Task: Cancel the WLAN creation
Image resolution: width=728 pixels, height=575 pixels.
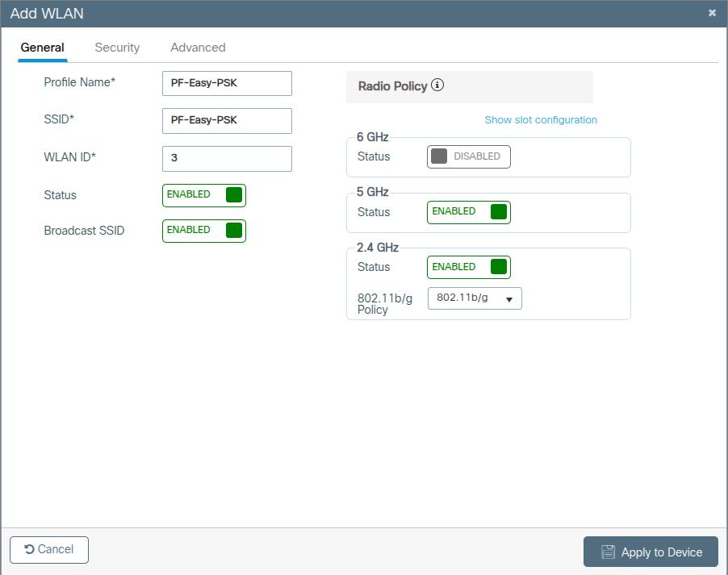Action: coord(48,549)
